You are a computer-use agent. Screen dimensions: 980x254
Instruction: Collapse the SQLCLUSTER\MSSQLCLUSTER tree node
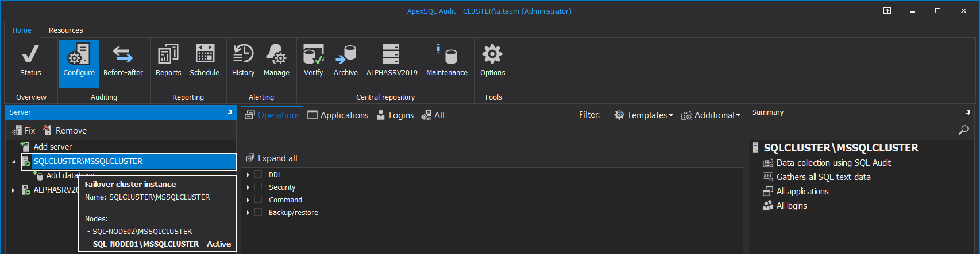coord(13,162)
